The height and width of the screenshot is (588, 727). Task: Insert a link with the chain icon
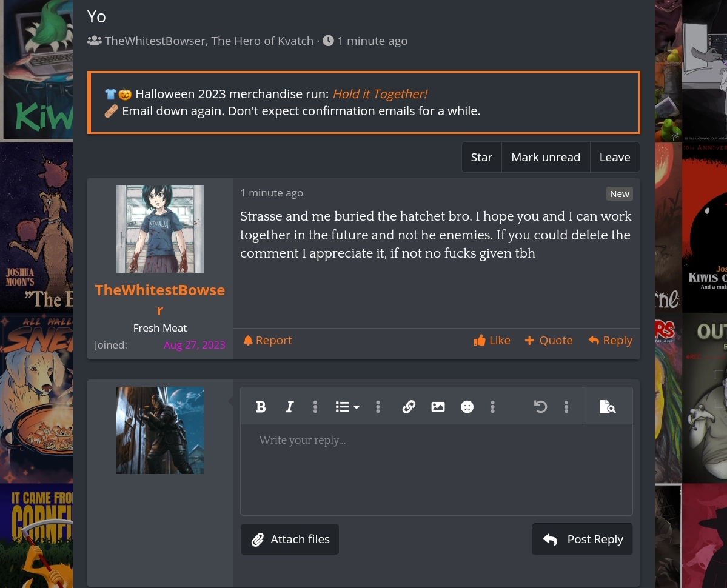(409, 407)
